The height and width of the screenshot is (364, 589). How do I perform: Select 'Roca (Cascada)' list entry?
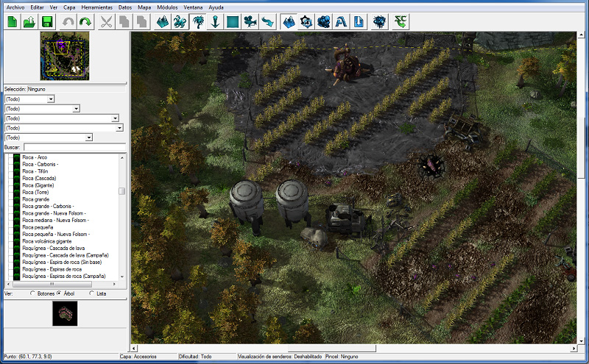(39, 178)
